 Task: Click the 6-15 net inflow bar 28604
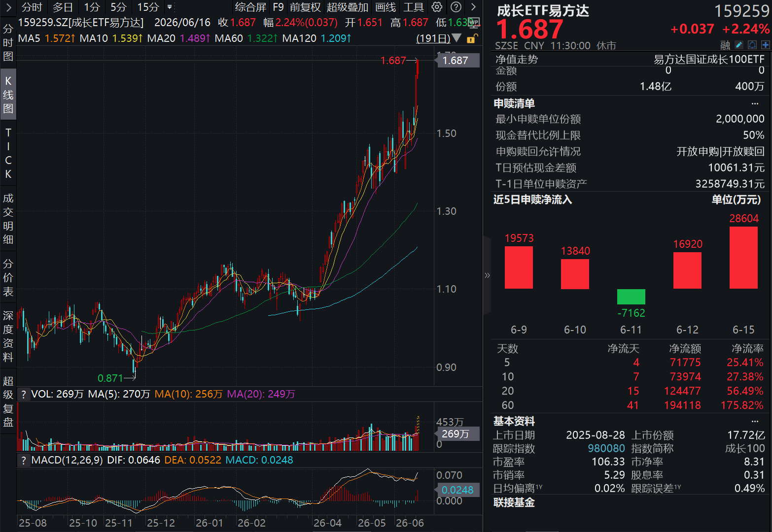743,257
